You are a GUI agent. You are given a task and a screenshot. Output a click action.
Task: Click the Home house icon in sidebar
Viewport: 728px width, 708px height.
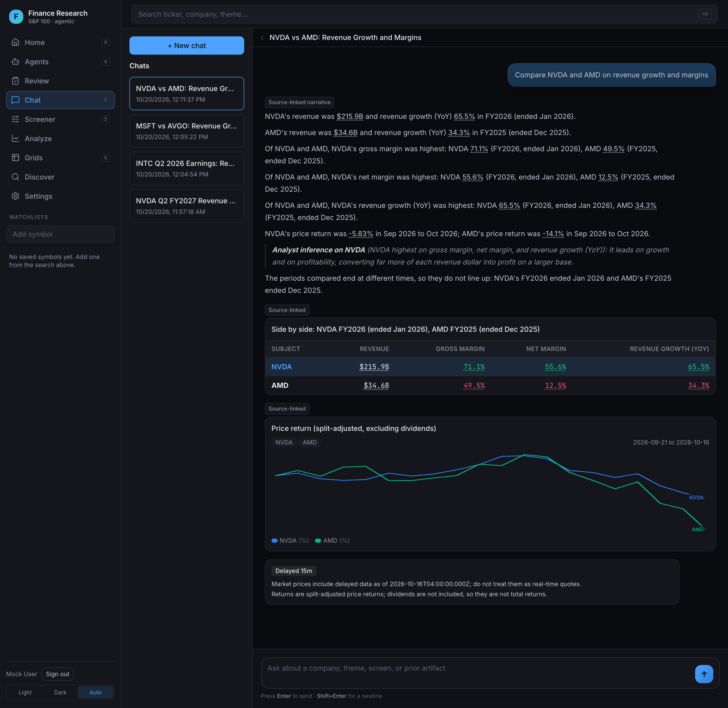point(15,42)
